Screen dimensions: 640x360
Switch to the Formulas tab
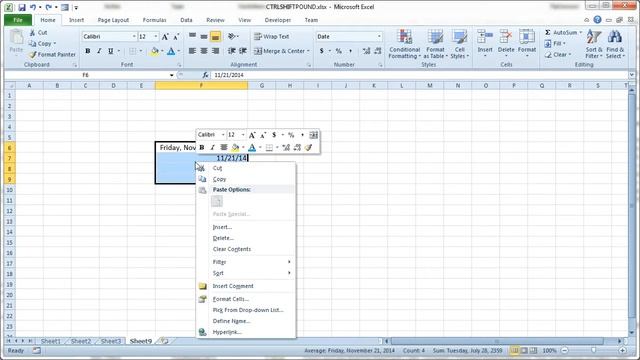coord(154,20)
